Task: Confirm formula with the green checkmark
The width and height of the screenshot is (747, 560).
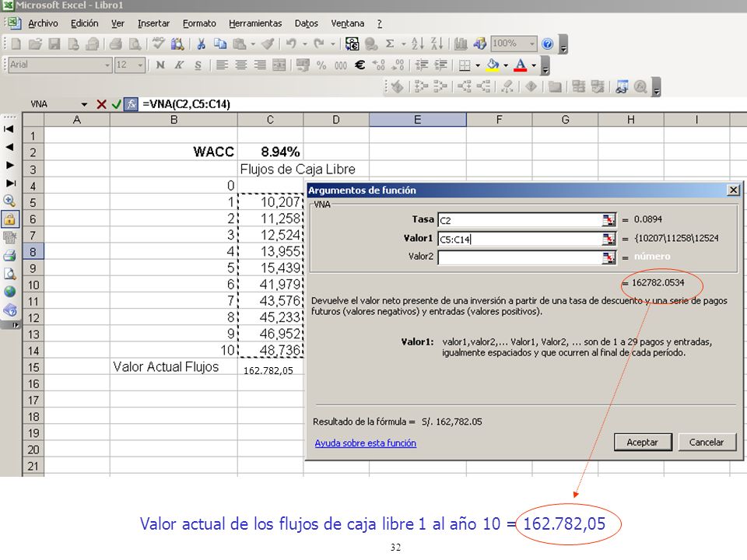Action: [x=116, y=103]
